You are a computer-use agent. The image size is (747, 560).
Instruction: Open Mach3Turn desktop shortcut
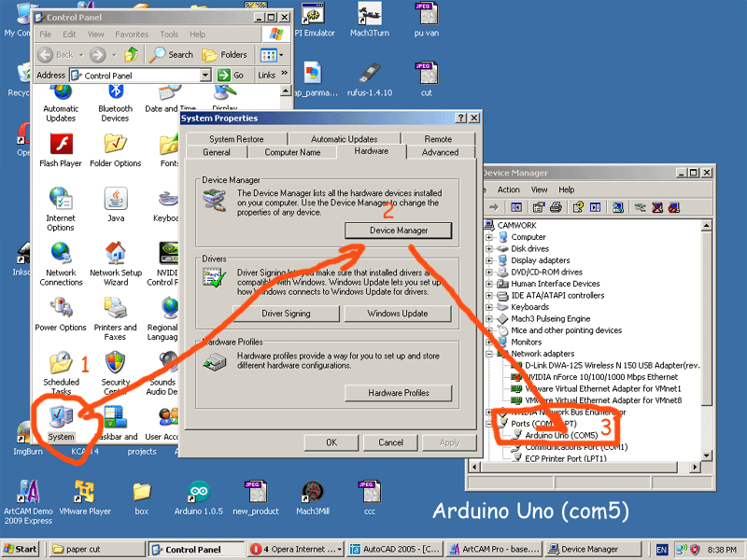tap(370, 20)
